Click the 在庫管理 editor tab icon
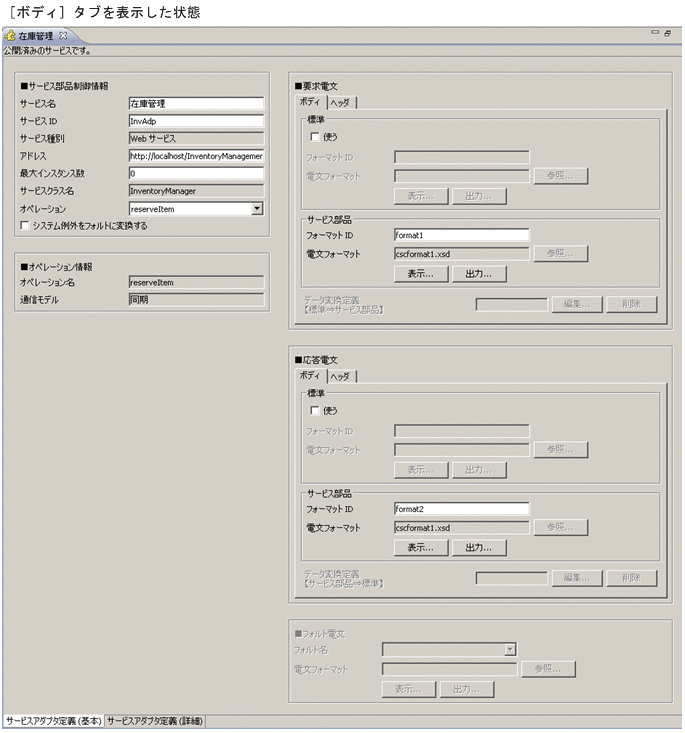 [9, 35]
